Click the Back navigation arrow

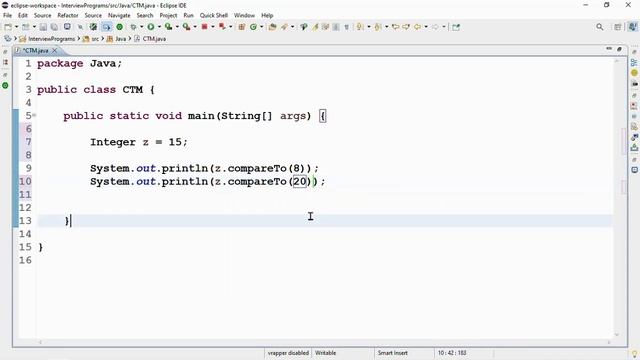point(417,27)
